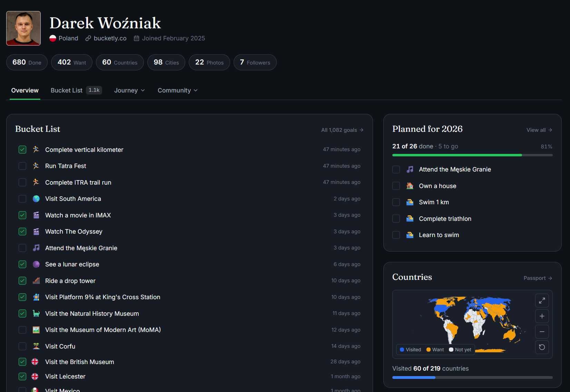Click the runner icon beside Complete vertical kilometer
This screenshot has height=392, width=570.
(36, 149)
